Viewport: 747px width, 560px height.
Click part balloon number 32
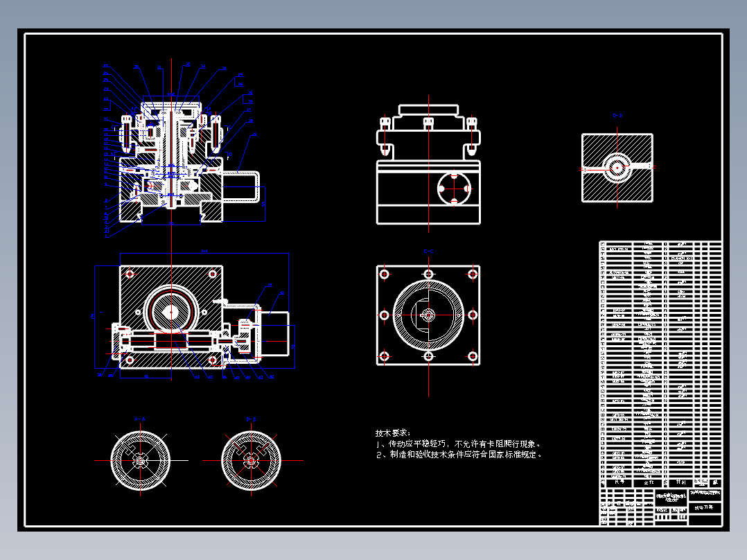[x=188, y=64]
